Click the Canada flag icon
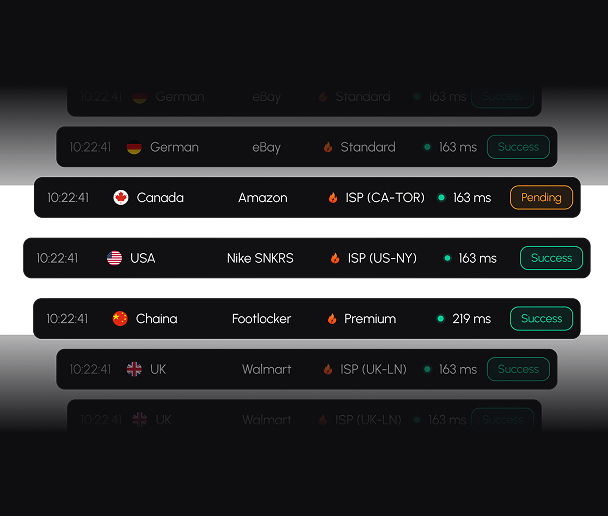Viewport: 608px width, 516px height. point(121,198)
